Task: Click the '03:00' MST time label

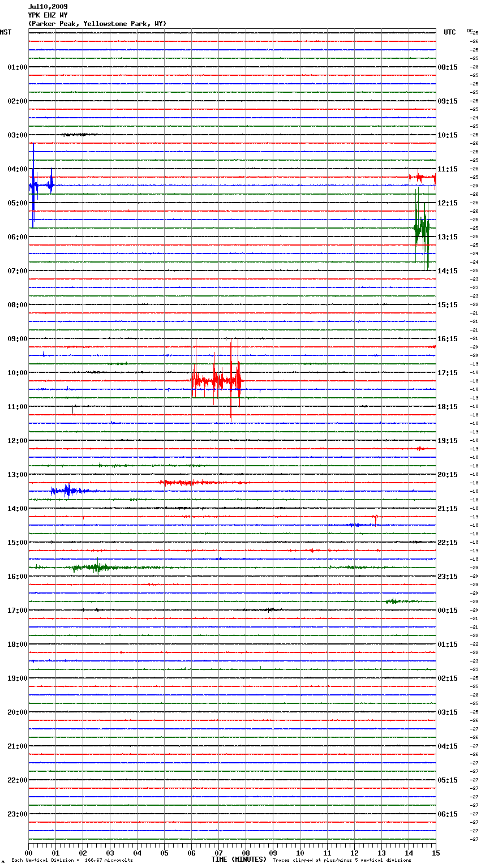Action: tap(17, 135)
